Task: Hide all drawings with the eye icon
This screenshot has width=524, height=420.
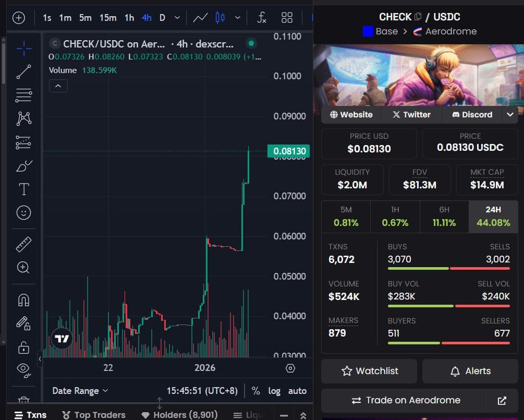Action: tap(23, 368)
